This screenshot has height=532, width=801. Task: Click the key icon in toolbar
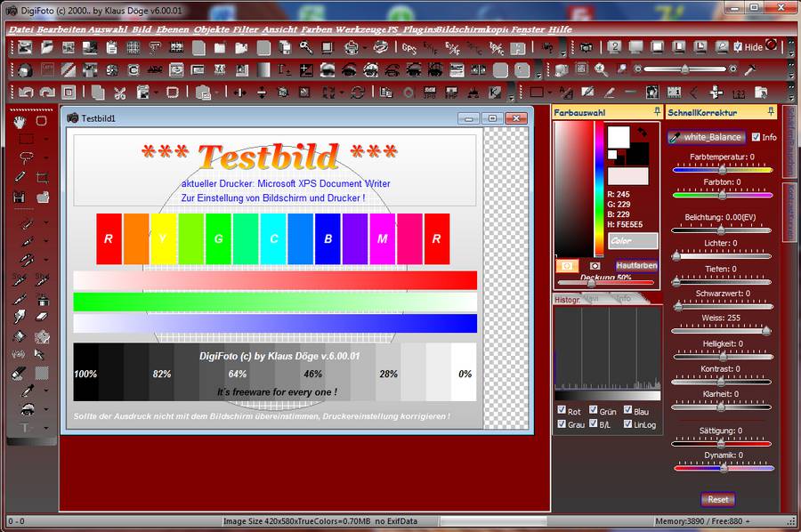(306, 47)
